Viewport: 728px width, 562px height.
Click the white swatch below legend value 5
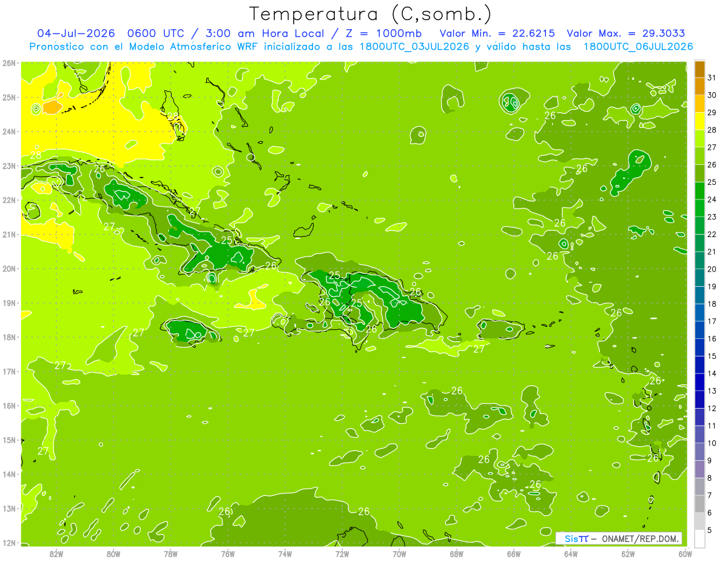(x=699, y=538)
